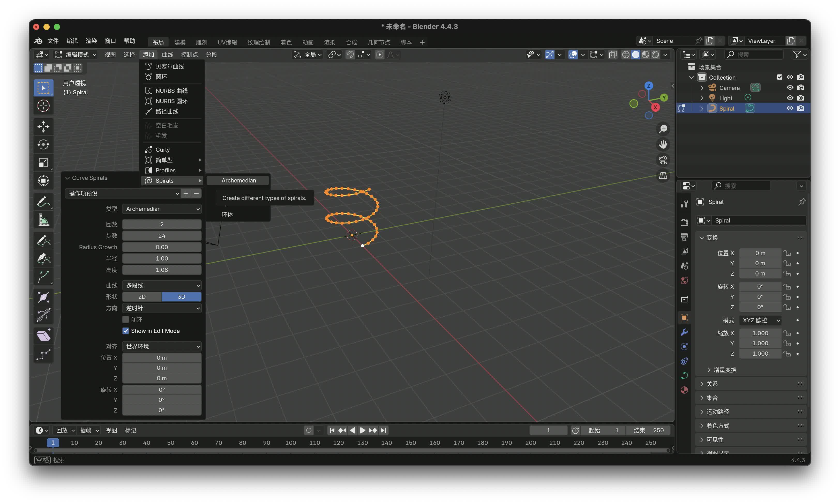Choose NURBS 曲线 from the add menu

pyautogui.click(x=171, y=91)
